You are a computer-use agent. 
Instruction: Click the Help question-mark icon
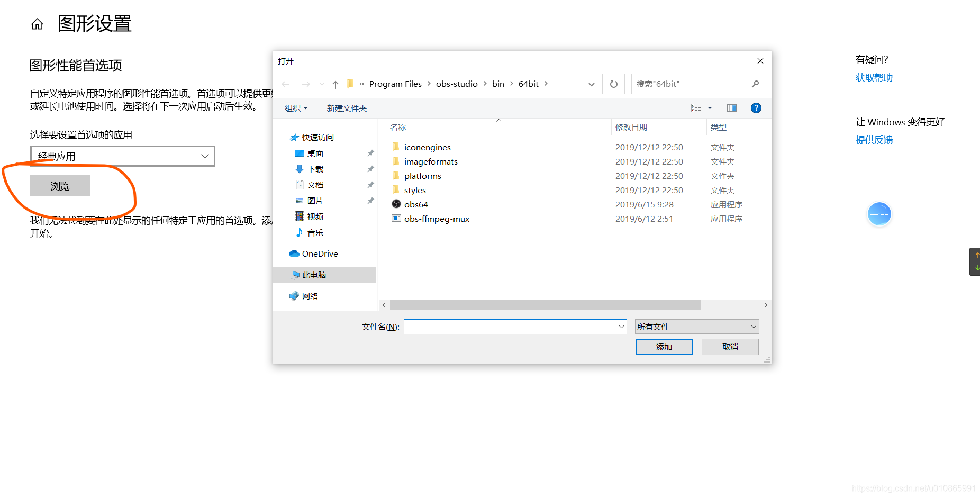pos(756,108)
